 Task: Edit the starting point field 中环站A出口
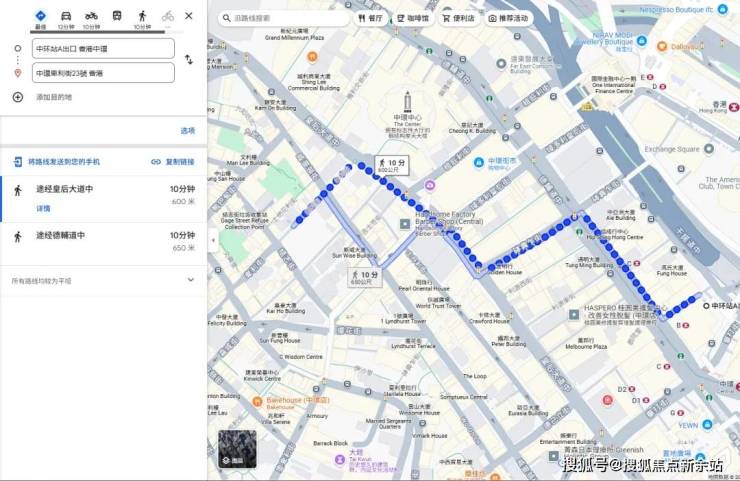[103, 49]
